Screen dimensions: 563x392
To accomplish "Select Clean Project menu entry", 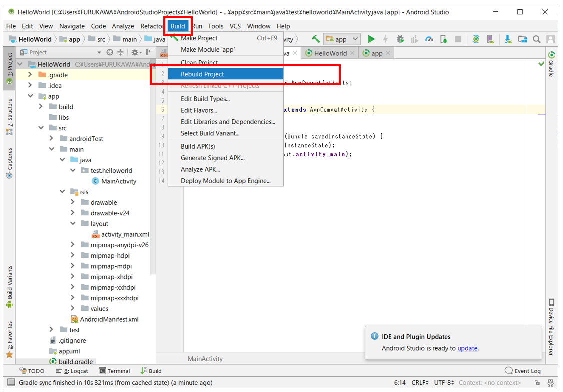I will (226, 62).
